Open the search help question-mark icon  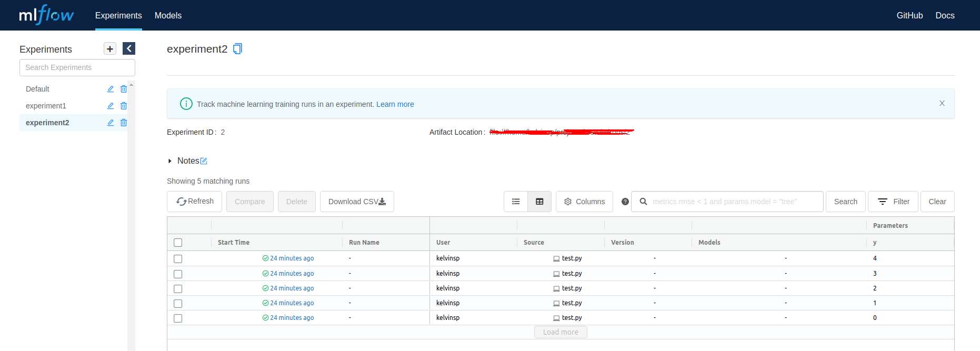point(625,202)
